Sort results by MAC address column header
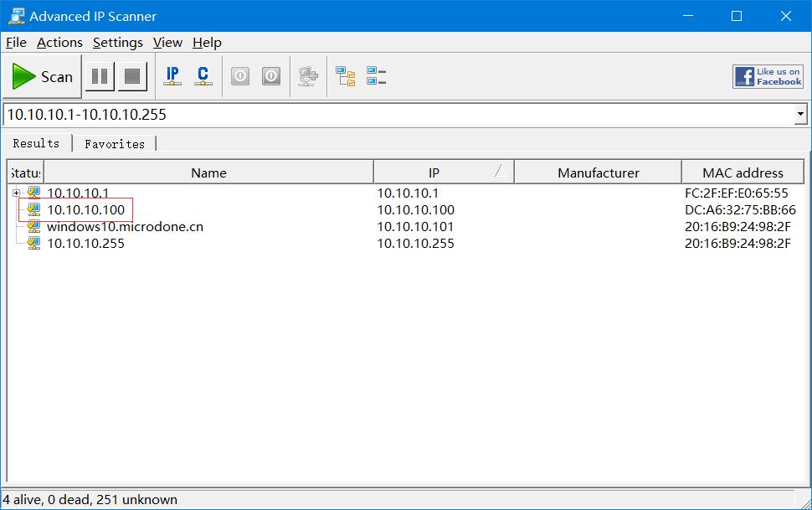Screen dimensions: 812x510 point(743,173)
